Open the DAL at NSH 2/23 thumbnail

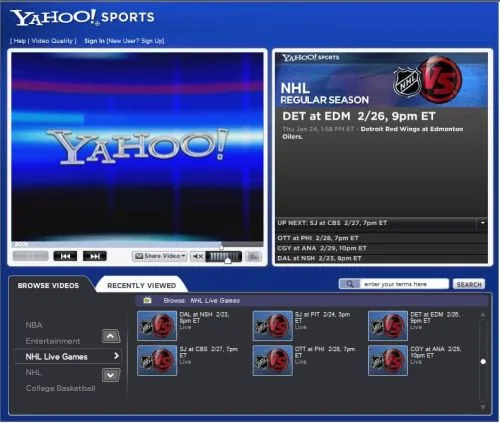[157, 326]
